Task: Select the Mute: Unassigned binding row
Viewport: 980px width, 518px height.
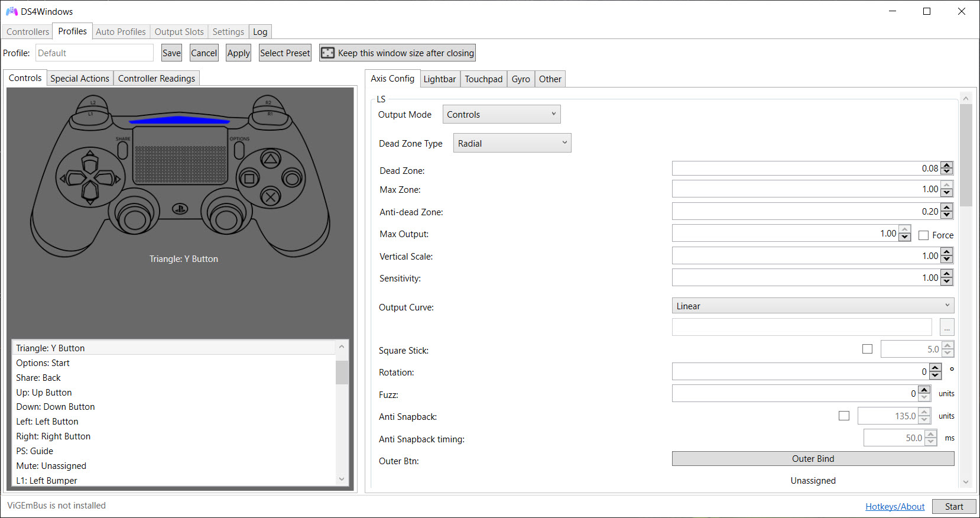Action: 174,466
